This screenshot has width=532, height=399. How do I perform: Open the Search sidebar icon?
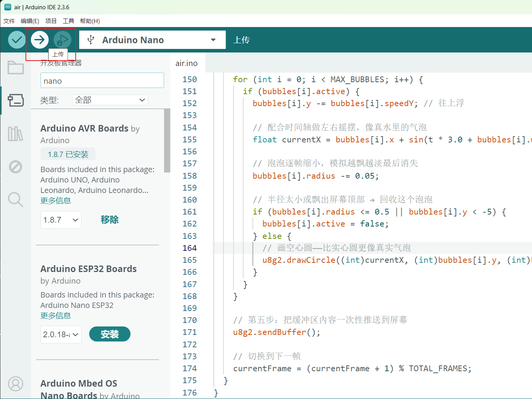click(x=15, y=199)
